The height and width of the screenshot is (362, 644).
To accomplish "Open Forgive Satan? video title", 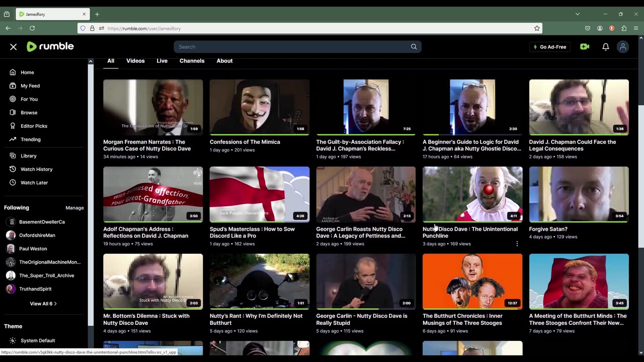I will coord(548,229).
